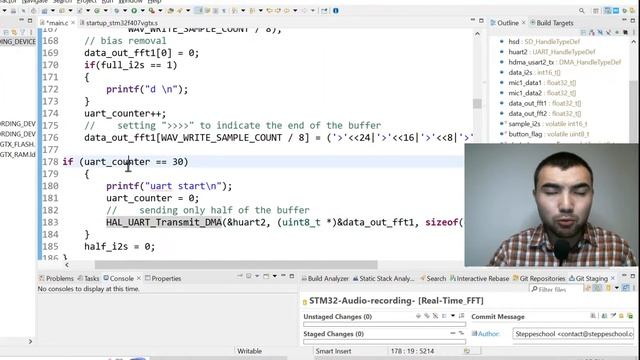Close the main.c editor tab
Image resolution: width=640 pixels, height=360 pixels.
(x=73, y=23)
